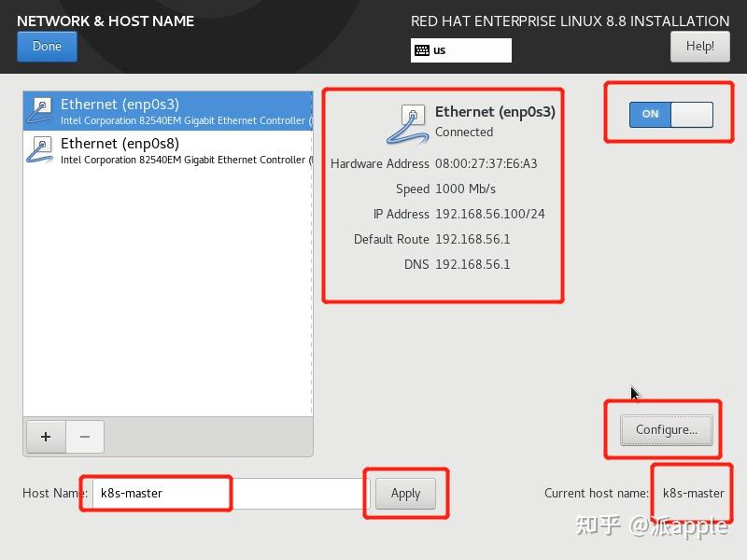Click the Speed value 1000 Mb/s
The image size is (747, 560).
465,189
